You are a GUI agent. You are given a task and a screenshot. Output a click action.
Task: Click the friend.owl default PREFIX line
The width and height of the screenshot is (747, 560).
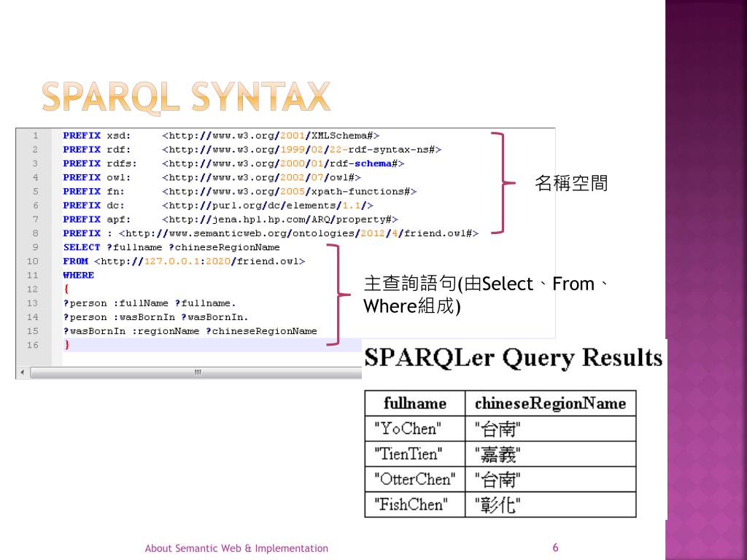pyautogui.click(x=271, y=233)
